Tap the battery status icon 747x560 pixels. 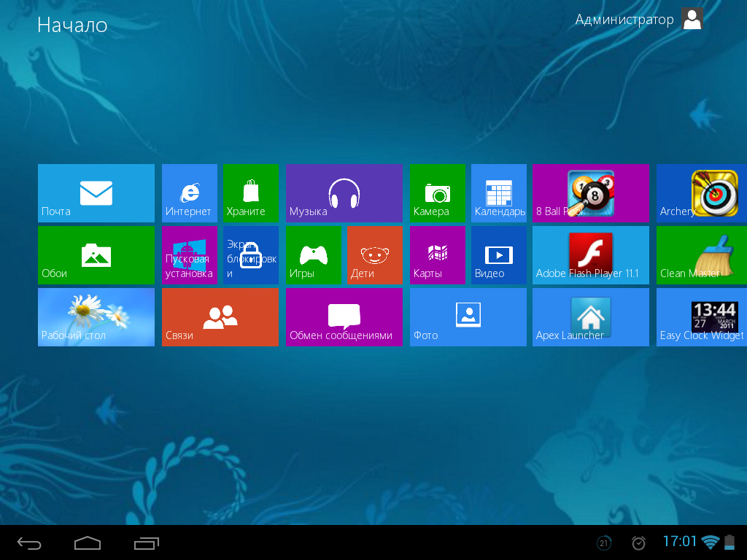[x=729, y=542]
